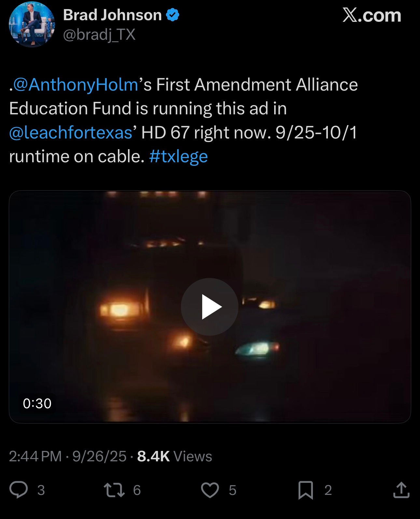Open the share upload icon
Screen dimensions: 420x519
(401, 490)
